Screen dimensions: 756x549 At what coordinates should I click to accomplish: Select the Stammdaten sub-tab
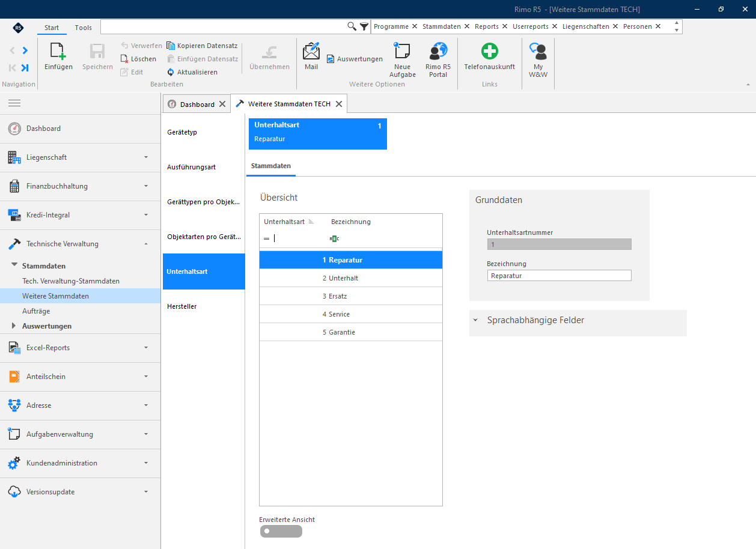[271, 165]
